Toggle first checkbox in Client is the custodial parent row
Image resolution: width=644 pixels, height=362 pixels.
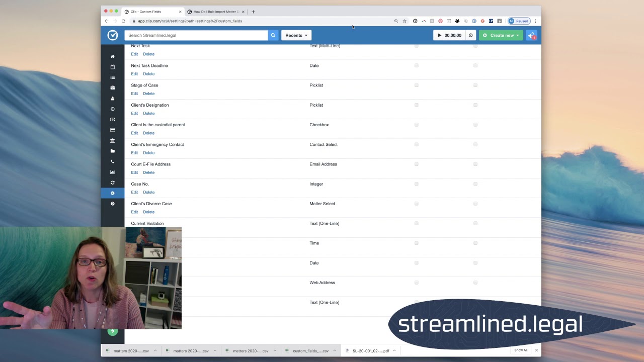click(x=416, y=125)
